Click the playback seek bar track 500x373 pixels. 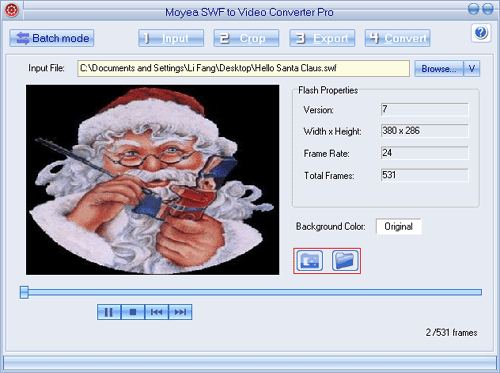point(255,292)
